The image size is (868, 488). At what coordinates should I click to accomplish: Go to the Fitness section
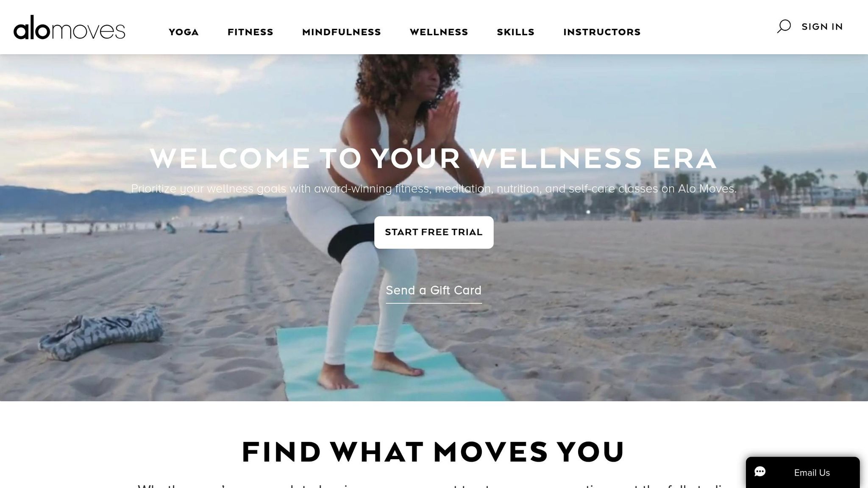coord(250,32)
